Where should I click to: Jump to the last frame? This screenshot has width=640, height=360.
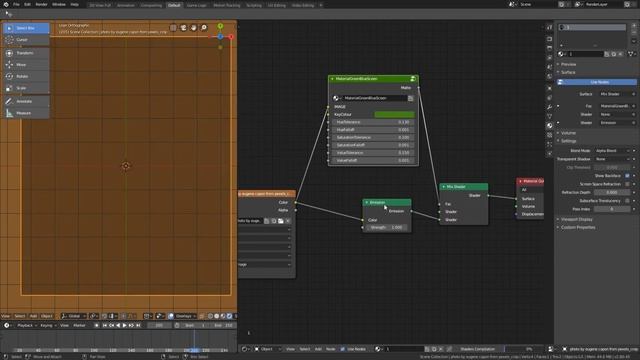click(x=138, y=325)
